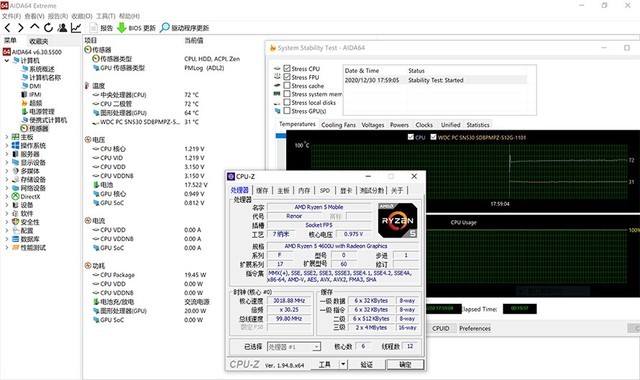Screen dimensions: 640x380
Task: Switch to the Clocks tab
Action: [424, 125]
